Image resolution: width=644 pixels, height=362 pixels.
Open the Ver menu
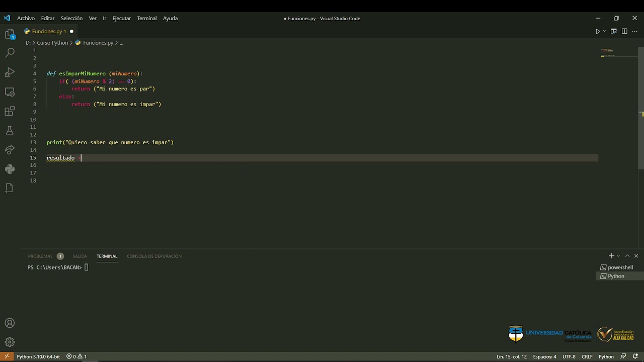coord(93,18)
